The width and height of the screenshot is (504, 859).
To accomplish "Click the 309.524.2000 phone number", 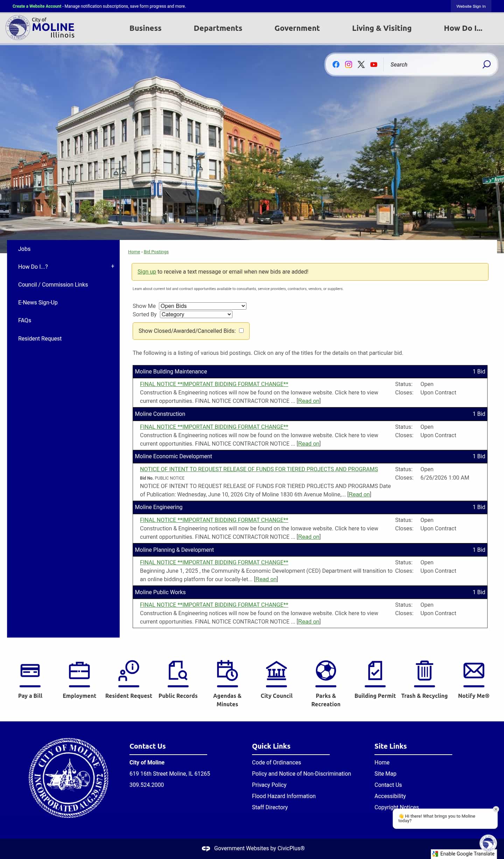I will click(147, 785).
